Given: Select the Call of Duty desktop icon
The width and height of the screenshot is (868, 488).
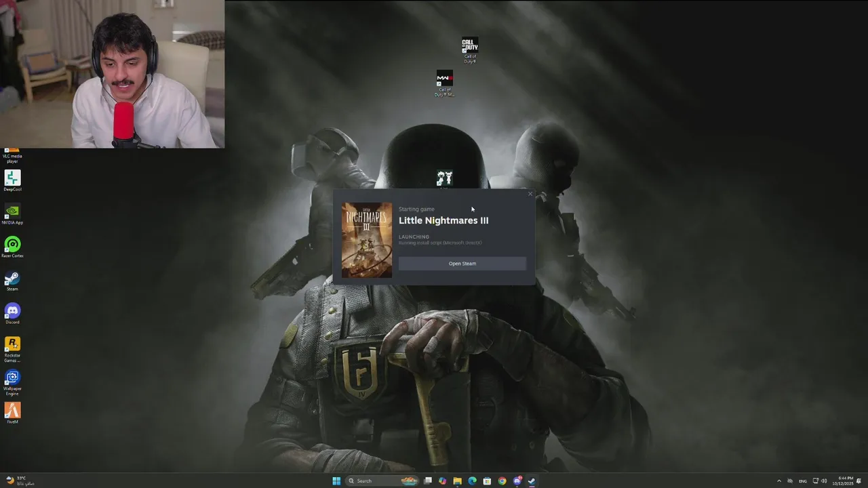Looking at the screenshot, I should [x=470, y=51].
